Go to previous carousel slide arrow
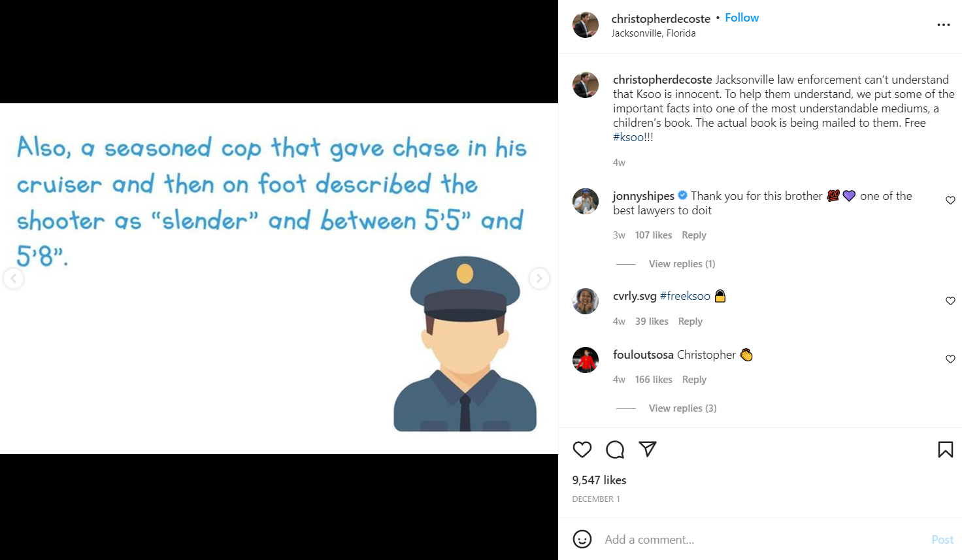This screenshot has height=560, width=962. click(x=14, y=278)
